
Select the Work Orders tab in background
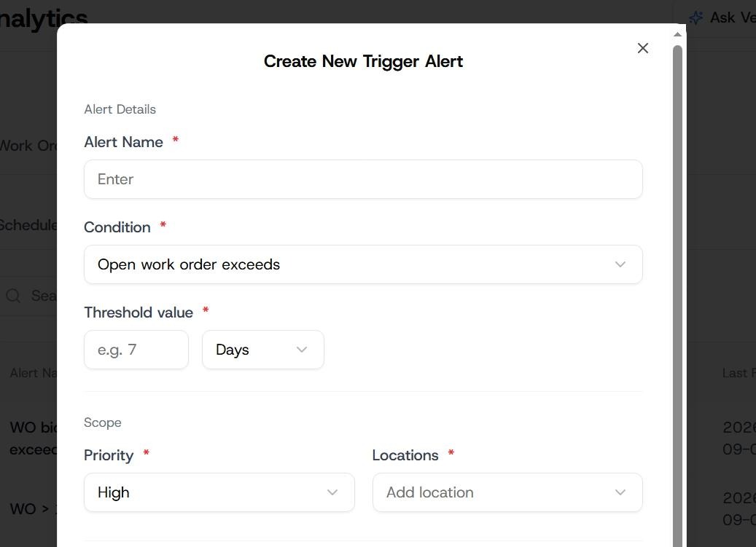(28, 146)
